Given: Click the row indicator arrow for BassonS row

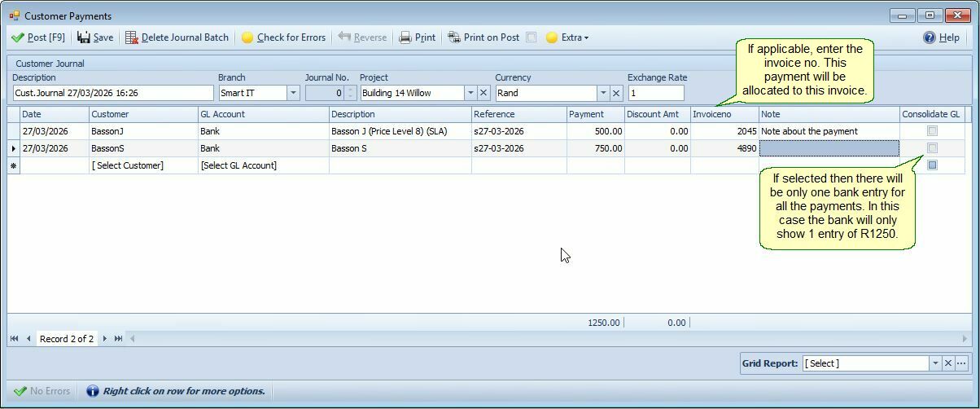Looking at the screenshot, I should point(13,148).
